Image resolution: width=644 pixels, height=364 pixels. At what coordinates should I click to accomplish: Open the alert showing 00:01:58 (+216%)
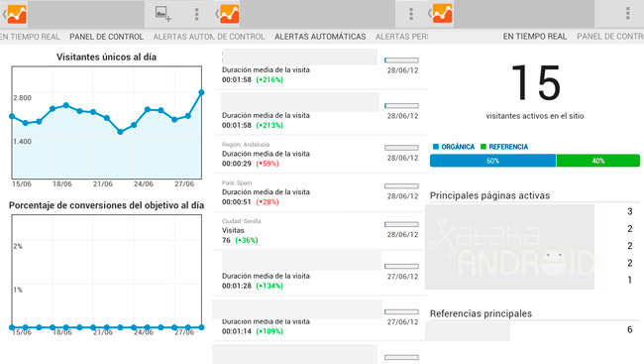320,67
